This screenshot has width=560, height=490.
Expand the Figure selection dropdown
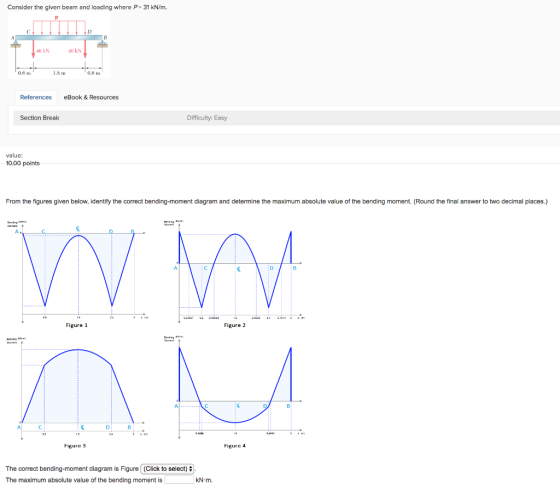(x=167, y=469)
